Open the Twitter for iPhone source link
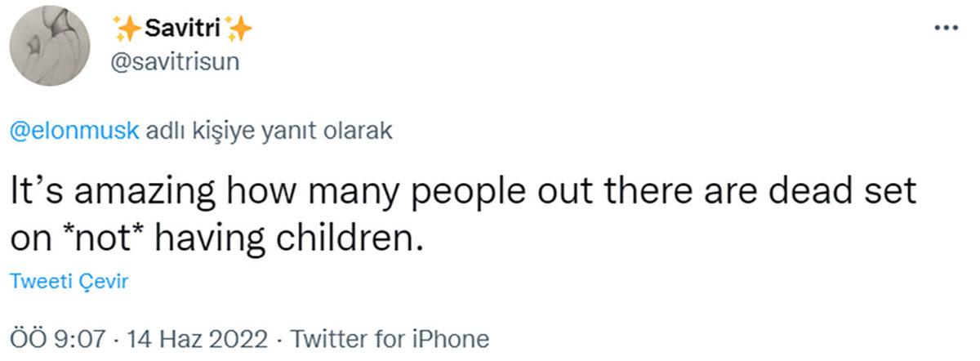 click(x=390, y=338)
